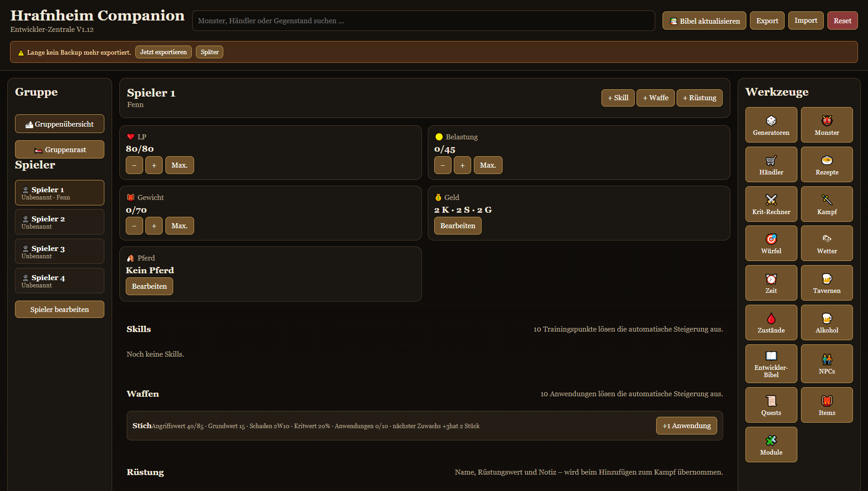Screen dimensions: 868x491
Task: Click the Gewicht backpack icon
Action: [131, 197]
